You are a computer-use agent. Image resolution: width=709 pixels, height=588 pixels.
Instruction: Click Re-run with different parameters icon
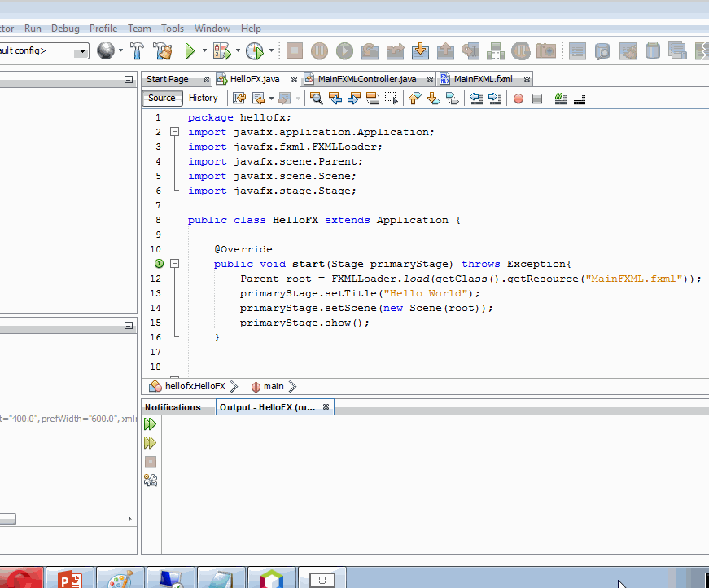(x=150, y=442)
